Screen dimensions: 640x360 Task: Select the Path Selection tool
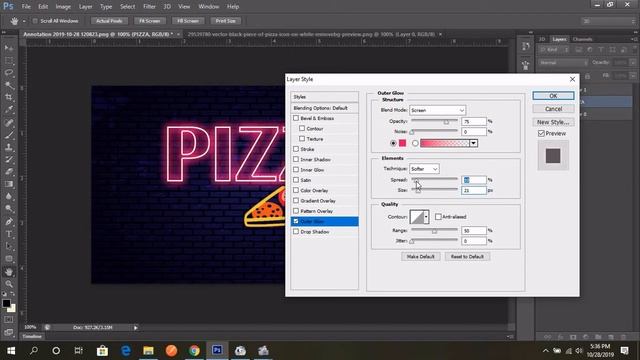9,247
